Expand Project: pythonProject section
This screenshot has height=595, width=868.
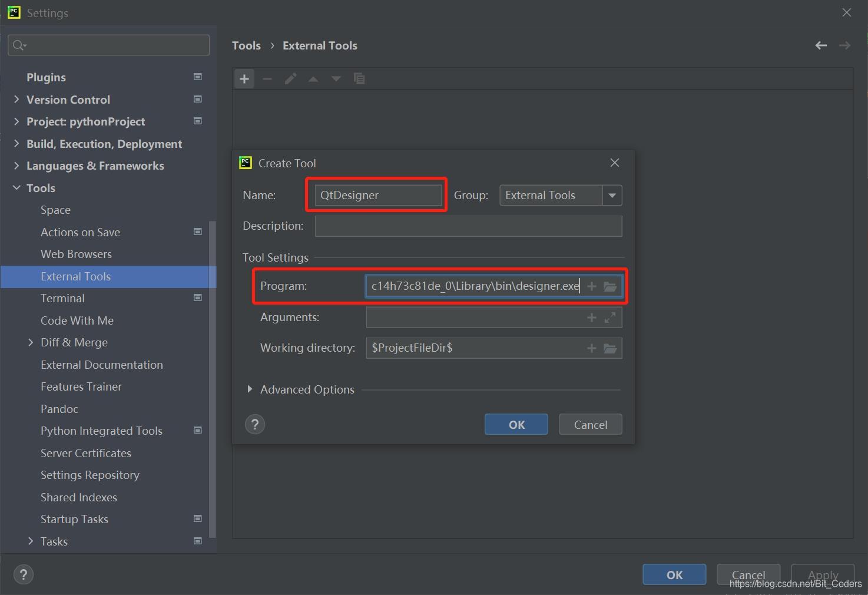pyautogui.click(x=16, y=121)
